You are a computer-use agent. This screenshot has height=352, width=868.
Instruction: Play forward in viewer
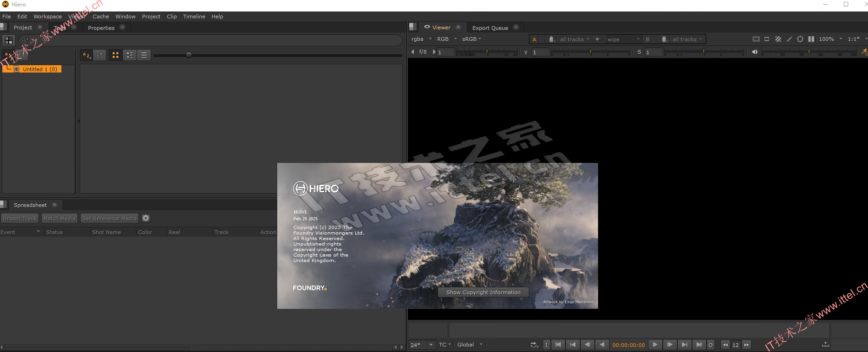655,345
